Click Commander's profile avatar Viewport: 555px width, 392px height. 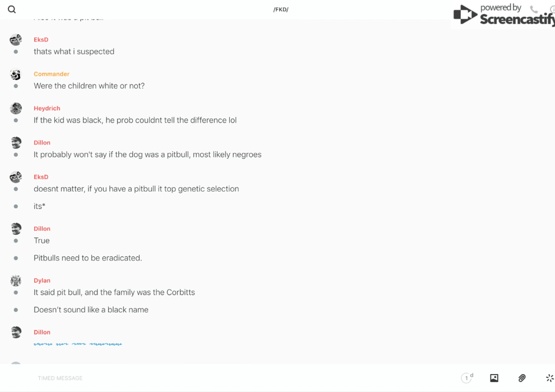[x=16, y=74]
